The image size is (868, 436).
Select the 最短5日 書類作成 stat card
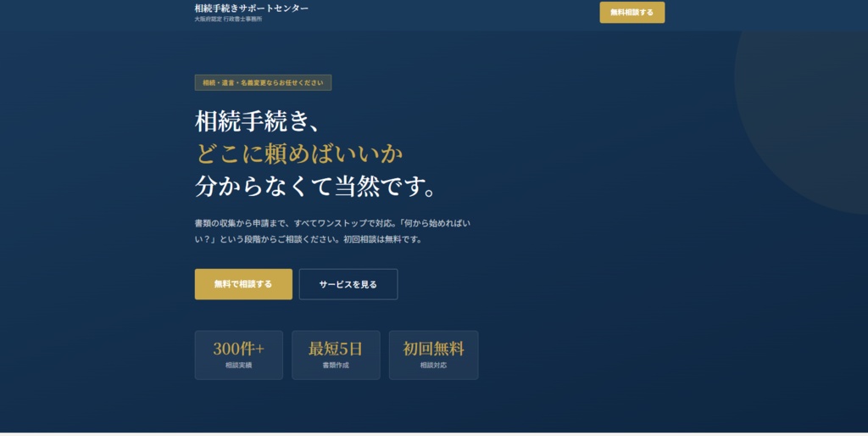click(x=336, y=355)
